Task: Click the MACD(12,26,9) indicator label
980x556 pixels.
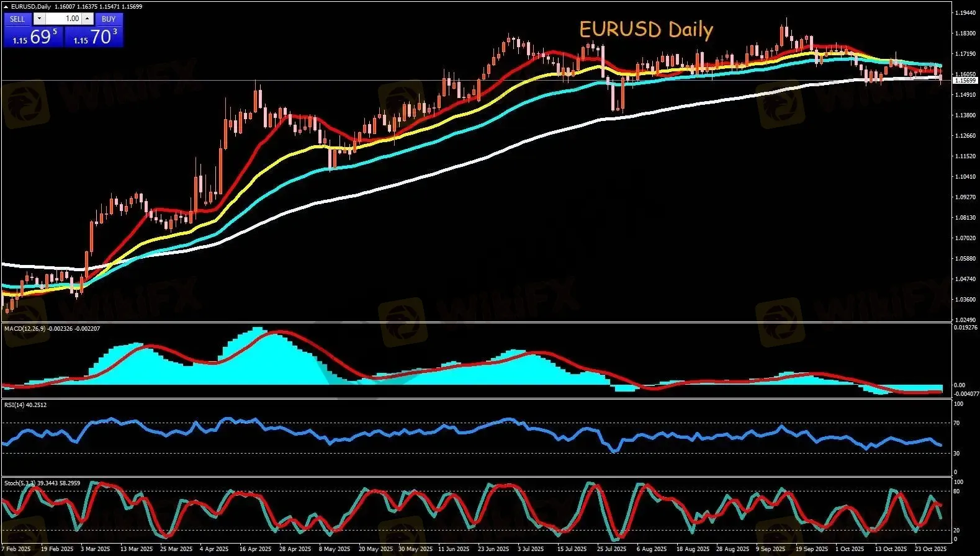Action: tap(25, 328)
